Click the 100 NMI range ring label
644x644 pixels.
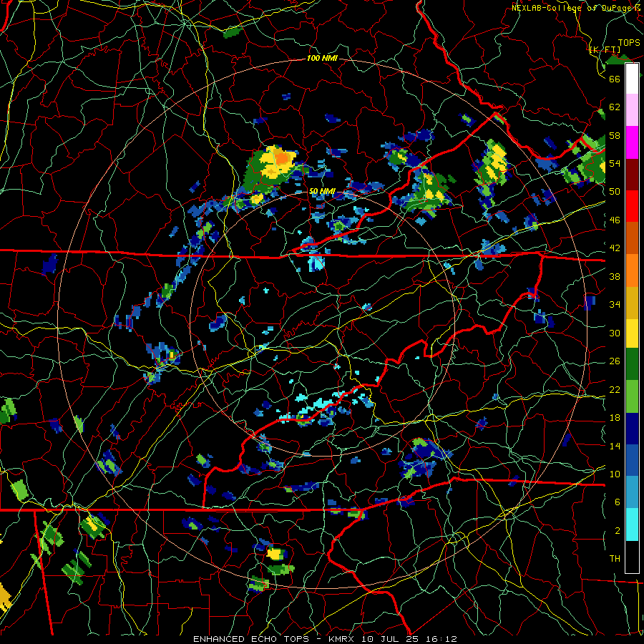[322, 59]
